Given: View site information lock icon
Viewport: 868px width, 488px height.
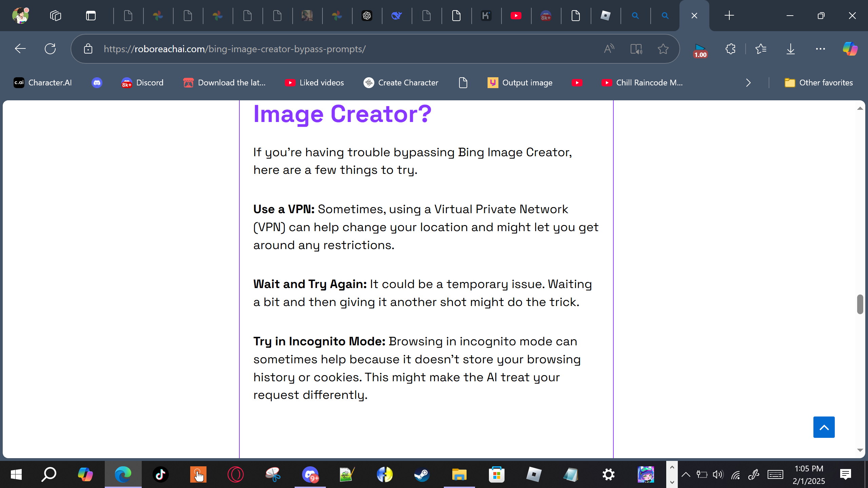Looking at the screenshot, I should 88,49.
